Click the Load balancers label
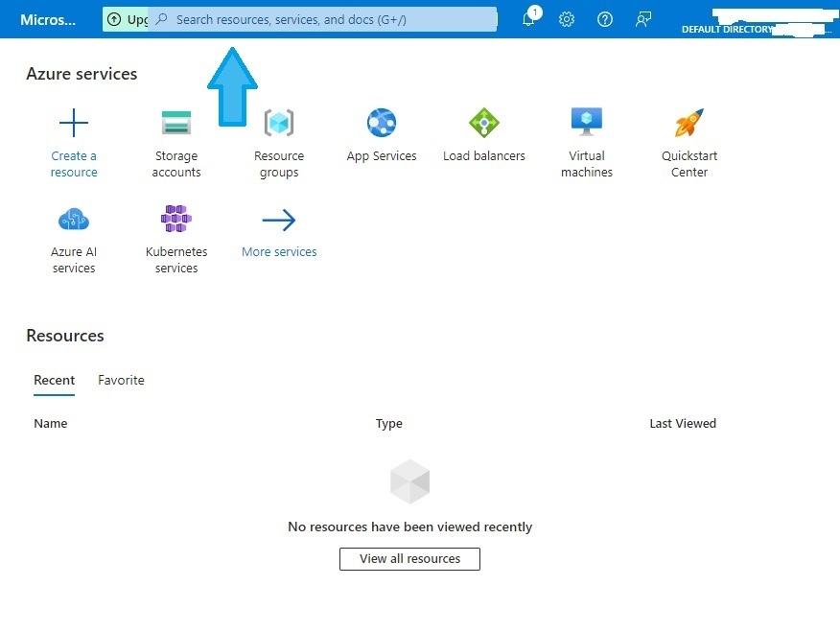The height and width of the screenshot is (632, 840). click(x=483, y=156)
